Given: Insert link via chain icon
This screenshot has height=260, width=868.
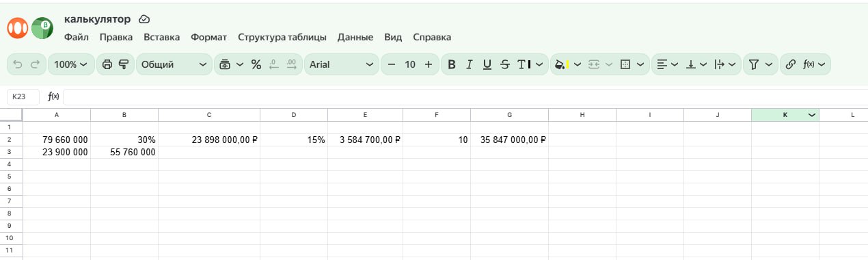Looking at the screenshot, I should click(791, 64).
